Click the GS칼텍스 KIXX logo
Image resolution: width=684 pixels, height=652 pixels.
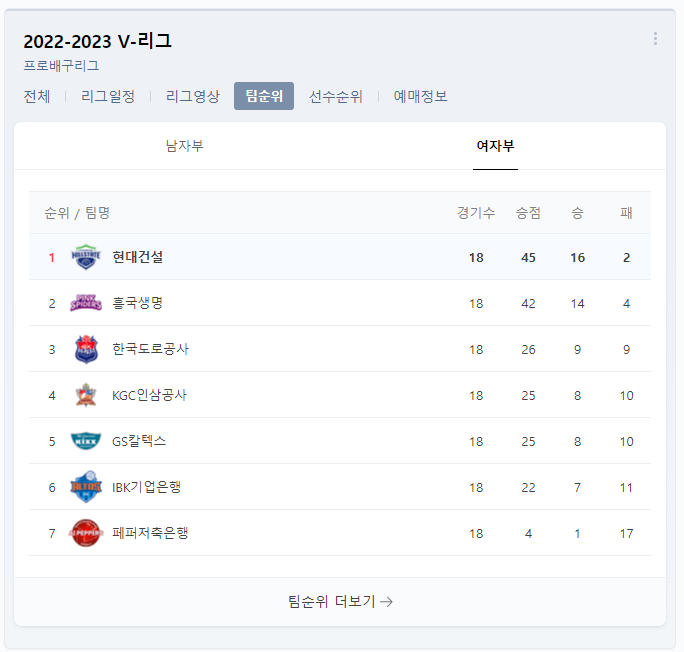click(x=86, y=441)
